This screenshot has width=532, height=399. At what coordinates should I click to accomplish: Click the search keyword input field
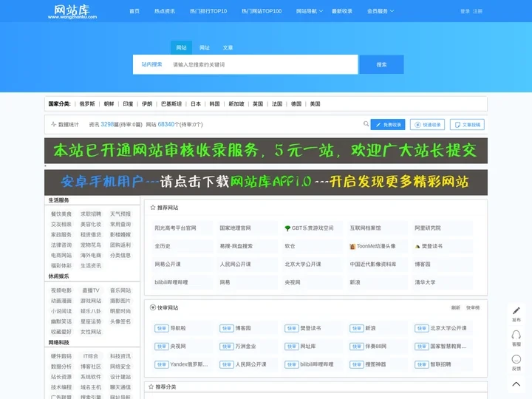(263, 64)
